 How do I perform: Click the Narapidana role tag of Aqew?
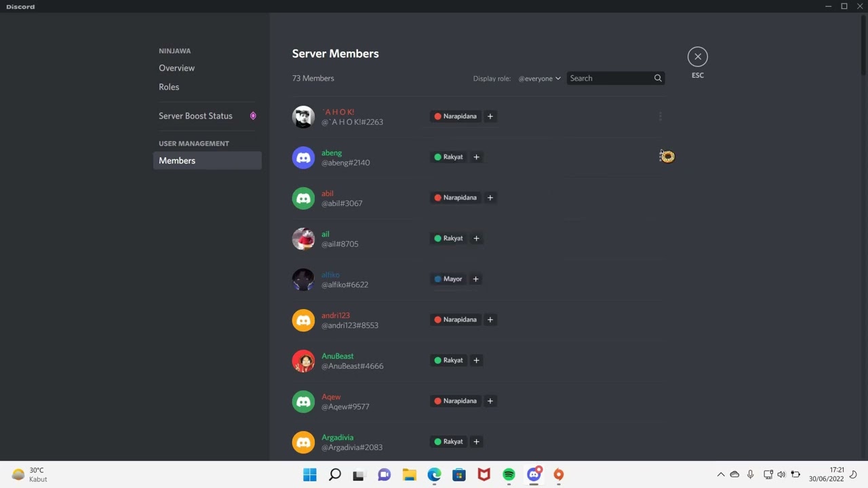(456, 401)
